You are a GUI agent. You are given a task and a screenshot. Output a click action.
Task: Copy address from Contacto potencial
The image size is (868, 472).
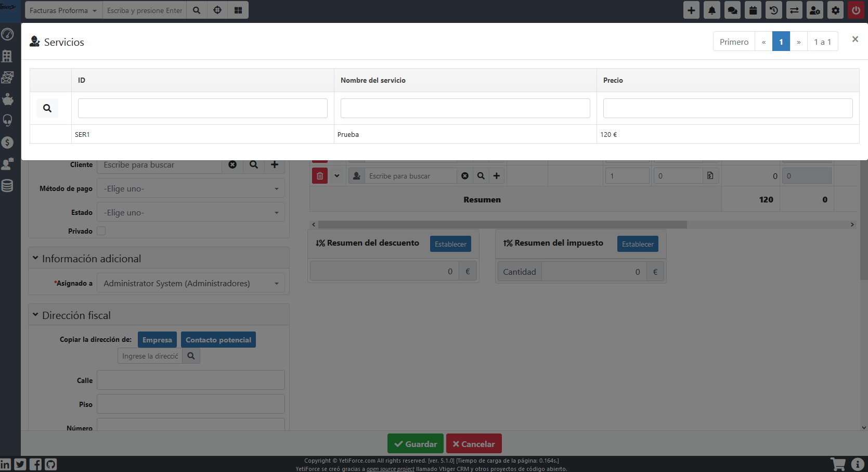pos(218,340)
